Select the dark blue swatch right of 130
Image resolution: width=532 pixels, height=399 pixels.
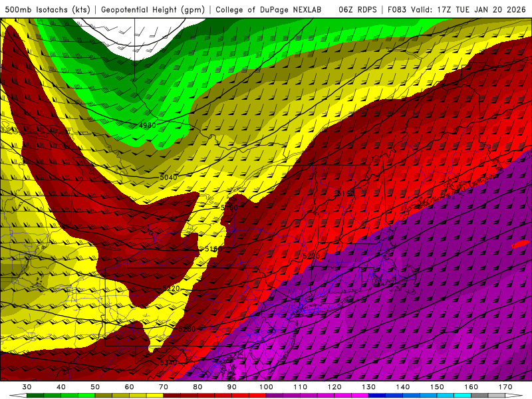[377, 396]
